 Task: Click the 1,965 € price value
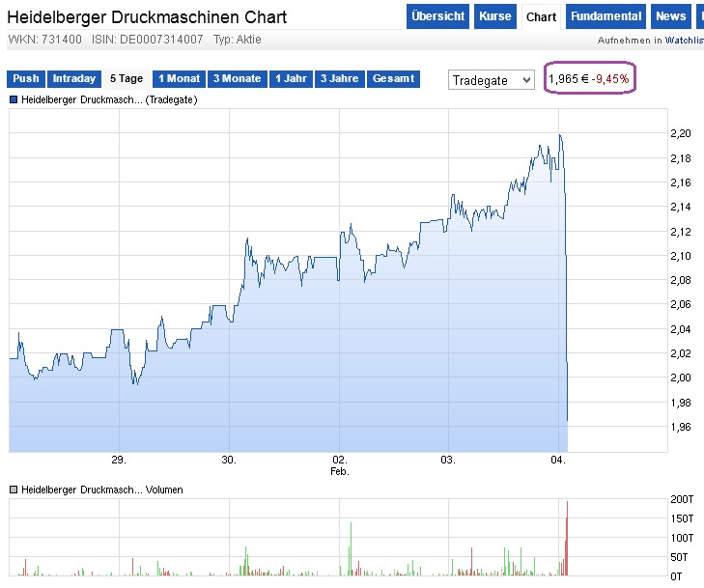click(569, 79)
